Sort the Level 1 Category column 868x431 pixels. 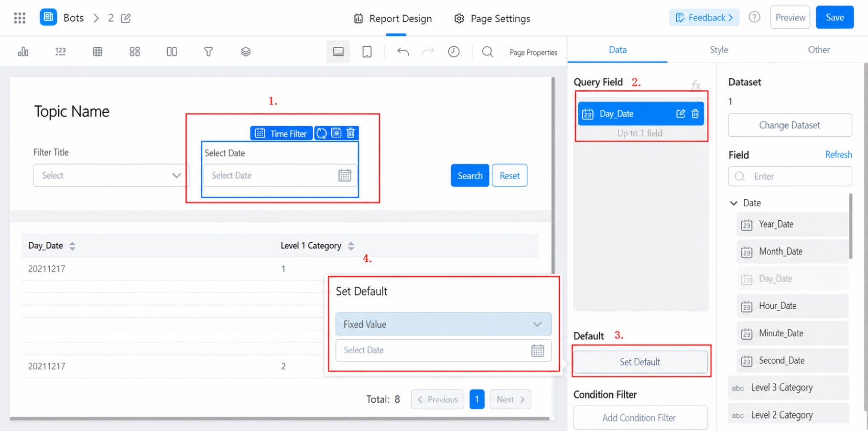[351, 246]
